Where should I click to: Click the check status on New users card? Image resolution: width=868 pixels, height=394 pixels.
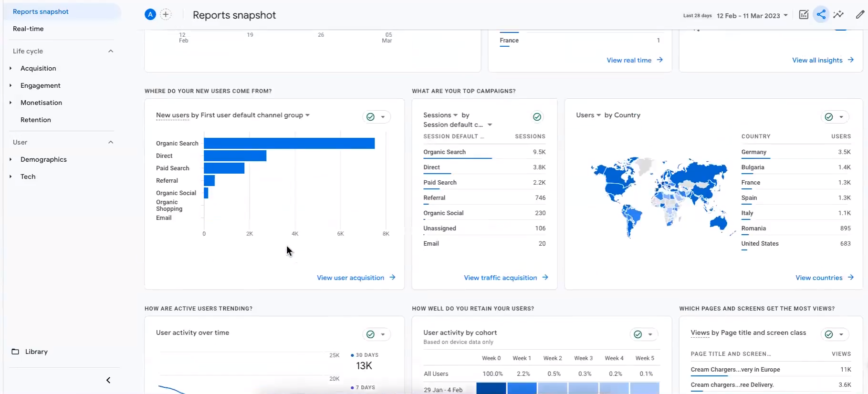point(370,117)
